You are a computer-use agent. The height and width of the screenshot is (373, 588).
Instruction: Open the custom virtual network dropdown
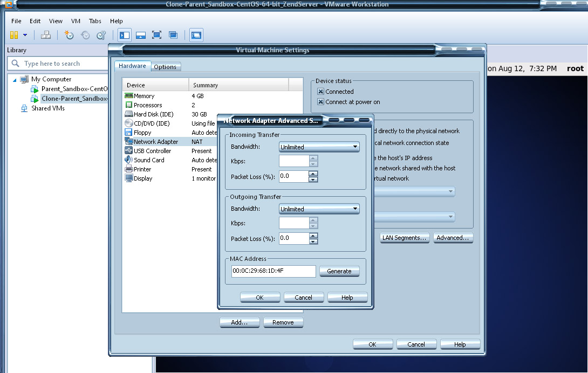(414, 191)
